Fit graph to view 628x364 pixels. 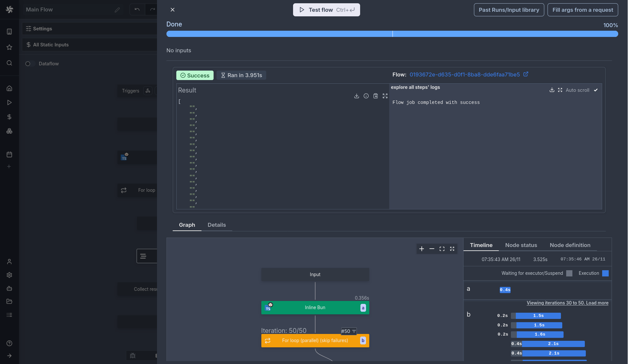442,249
